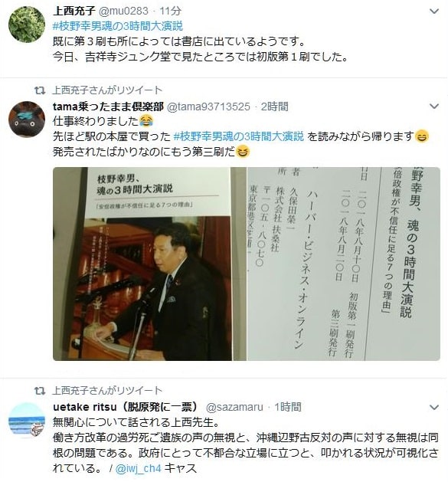Screen dimensions: 448x482
Task: Expand options chevron on uetake ritsu's tweet
Action: pyautogui.click(x=434, y=408)
